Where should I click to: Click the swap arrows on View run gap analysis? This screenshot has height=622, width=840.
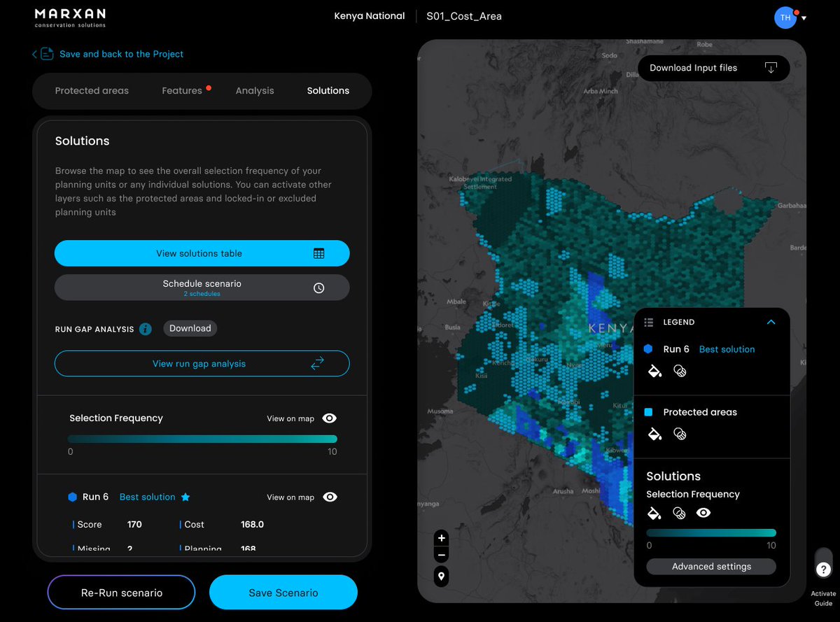(x=318, y=364)
